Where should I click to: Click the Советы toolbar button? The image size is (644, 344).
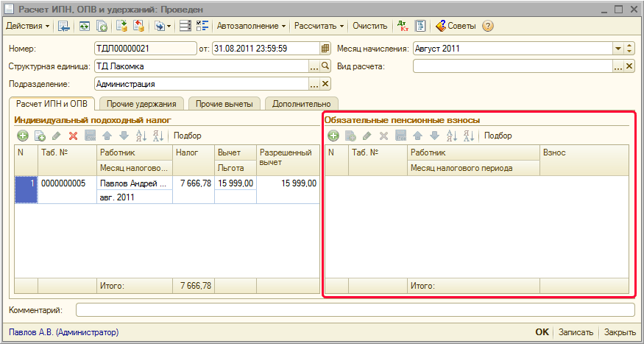tap(455, 26)
